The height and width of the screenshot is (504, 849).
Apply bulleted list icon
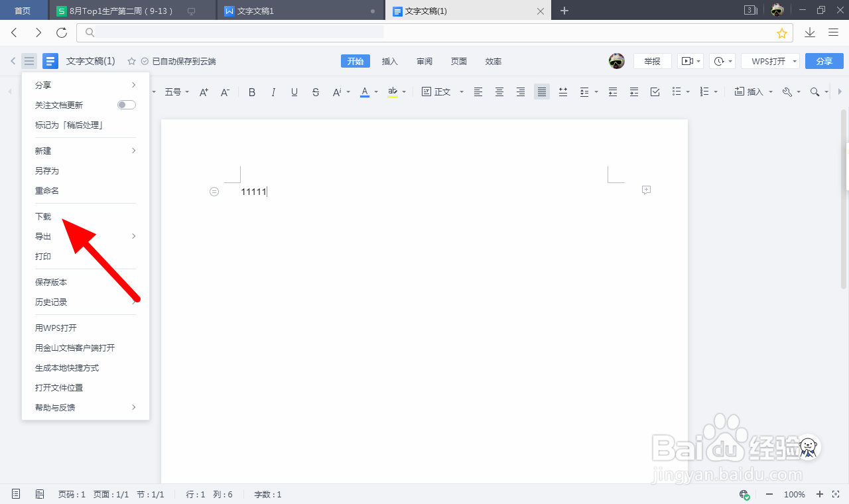pyautogui.click(x=677, y=92)
